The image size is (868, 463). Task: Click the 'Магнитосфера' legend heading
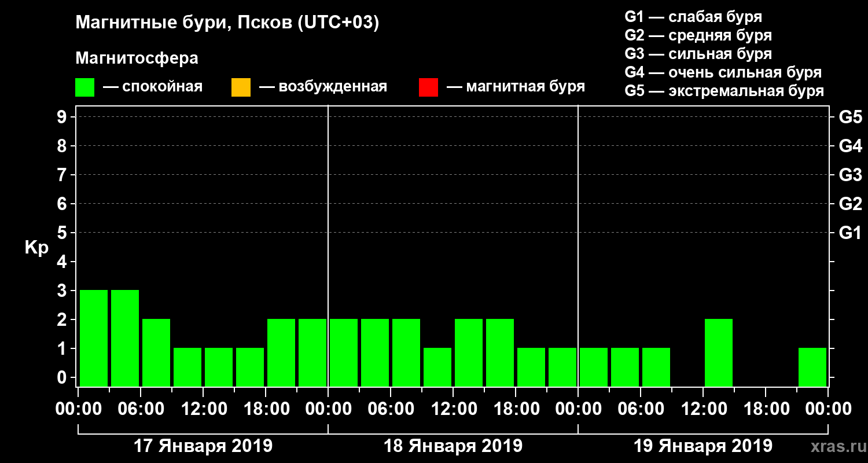click(137, 58)
